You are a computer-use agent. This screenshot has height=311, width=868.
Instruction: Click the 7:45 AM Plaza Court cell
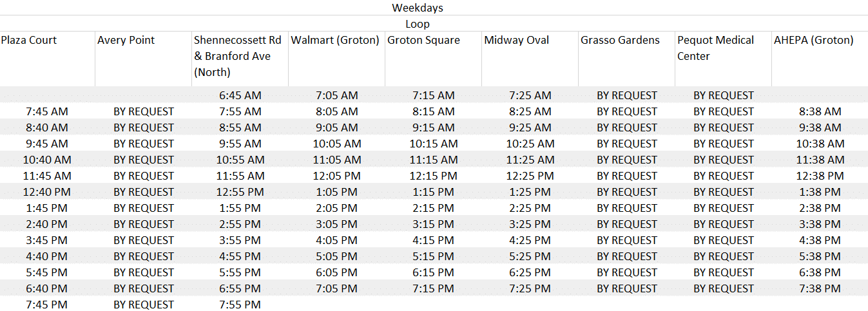[47, 111]
